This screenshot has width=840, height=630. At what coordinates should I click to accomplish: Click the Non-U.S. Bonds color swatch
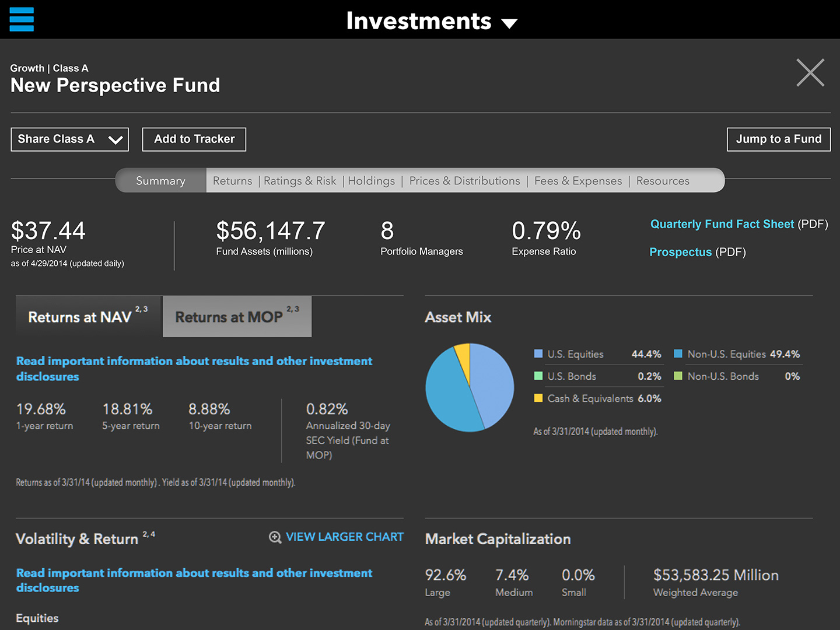[x=678, y=376]
